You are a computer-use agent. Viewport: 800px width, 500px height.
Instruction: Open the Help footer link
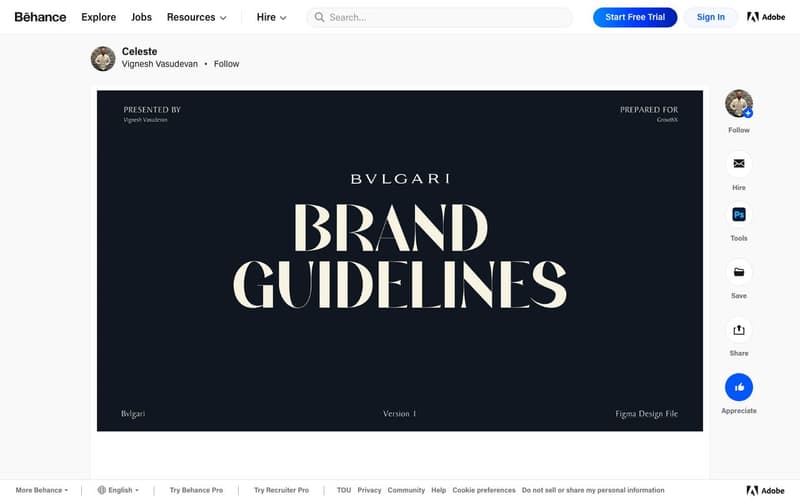[x=438, y=490]
